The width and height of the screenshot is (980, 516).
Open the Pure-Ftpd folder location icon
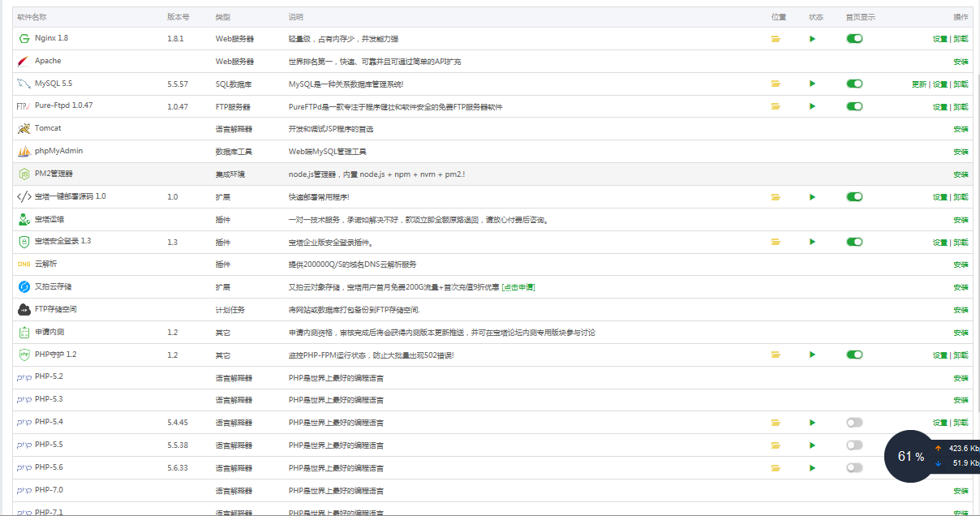pos(776,106)
